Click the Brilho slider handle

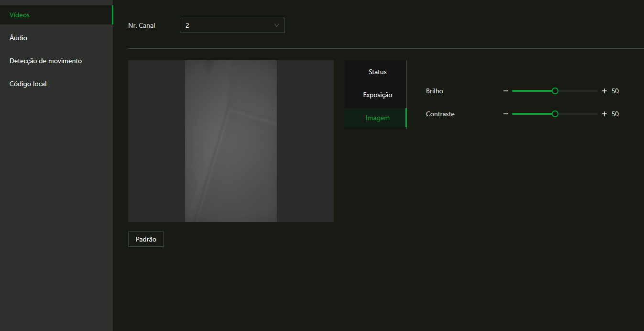(x=555, y=91)
